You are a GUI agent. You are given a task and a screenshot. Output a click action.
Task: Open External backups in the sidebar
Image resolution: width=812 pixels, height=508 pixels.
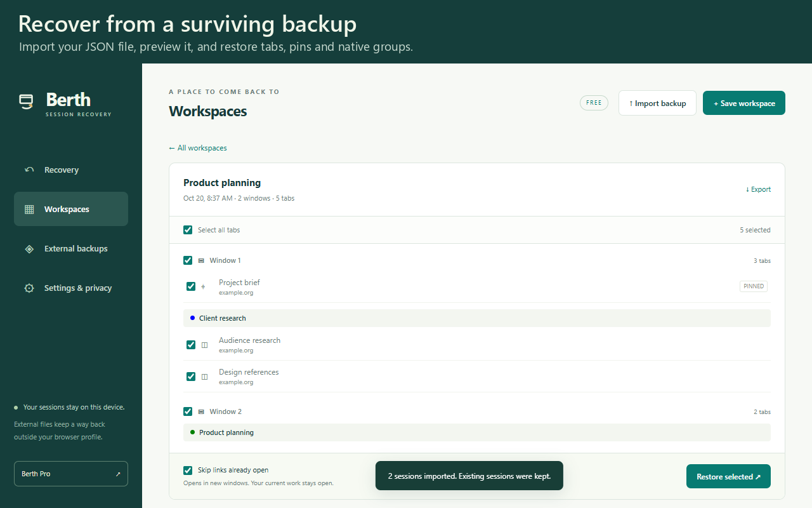point(71,248)
